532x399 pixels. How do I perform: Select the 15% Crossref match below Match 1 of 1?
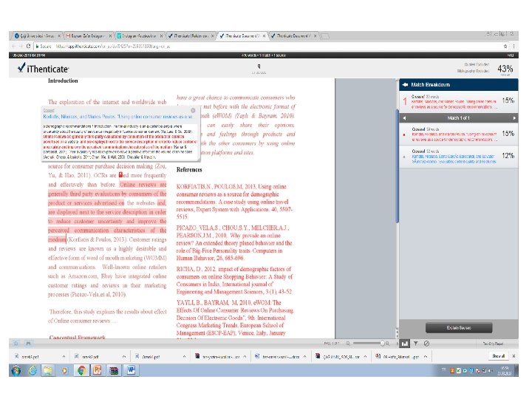click(459, 134)
